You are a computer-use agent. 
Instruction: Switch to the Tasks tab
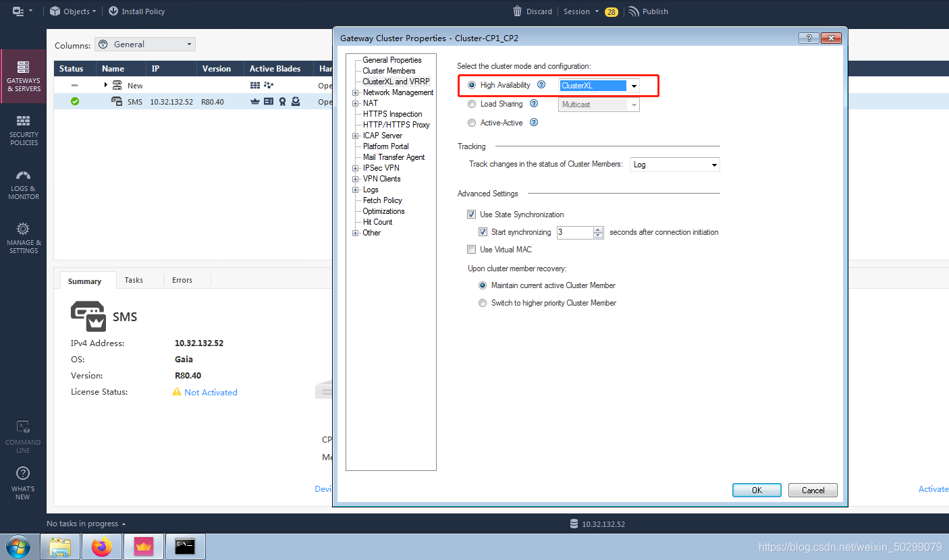(x=134, y=280)
